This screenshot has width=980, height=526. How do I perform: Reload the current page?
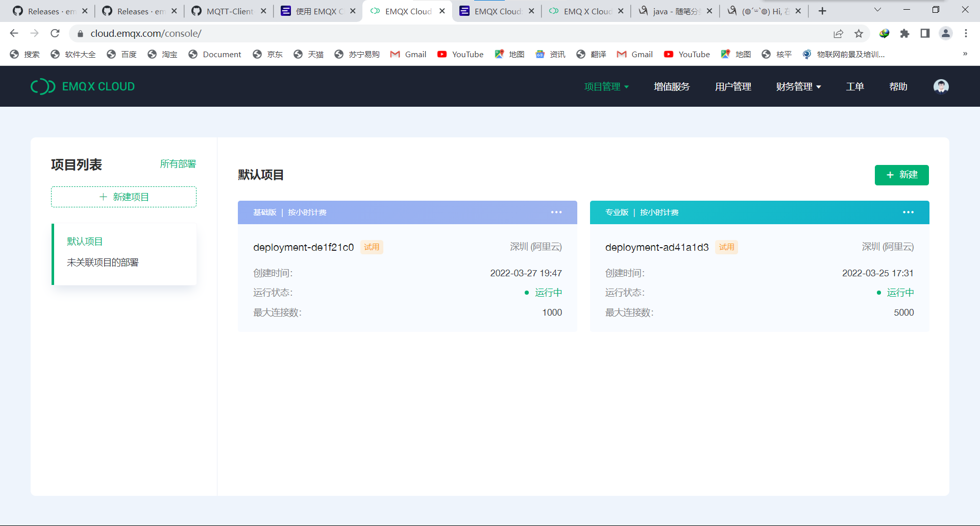coord(55,33)
